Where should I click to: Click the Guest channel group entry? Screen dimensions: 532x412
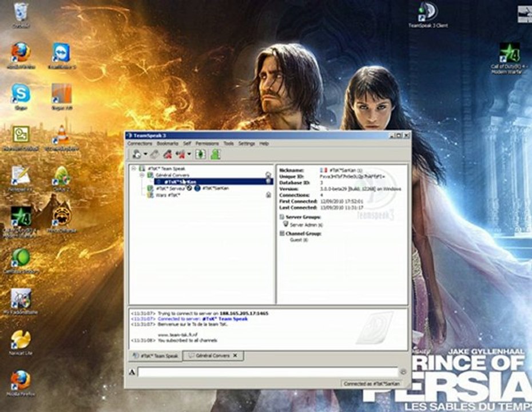tap(299, 240)
